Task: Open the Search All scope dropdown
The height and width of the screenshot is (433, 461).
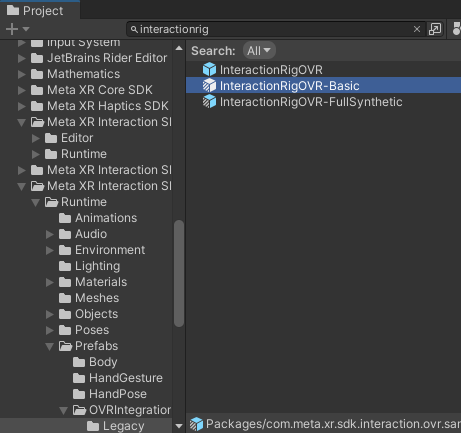Action: point(259,51)
